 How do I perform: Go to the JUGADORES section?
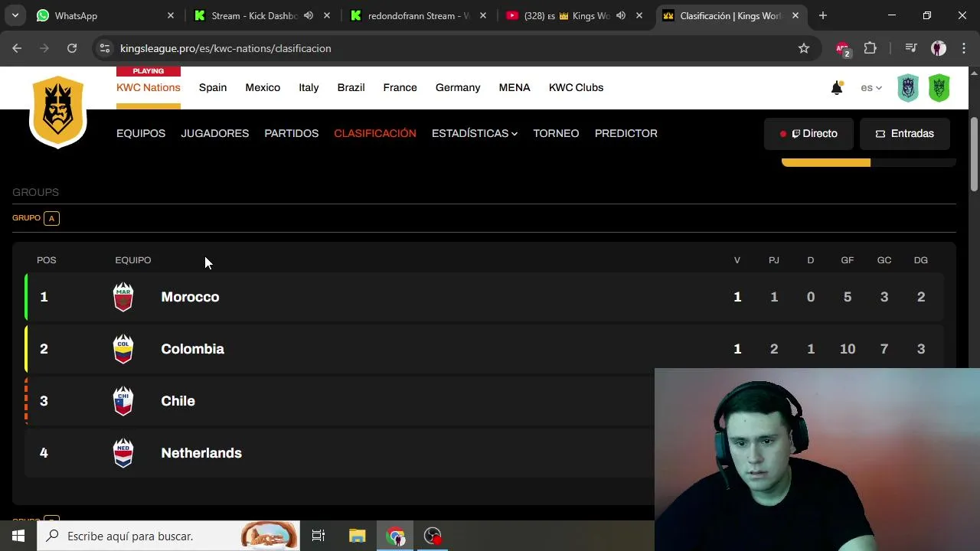[x=215, y=133]
